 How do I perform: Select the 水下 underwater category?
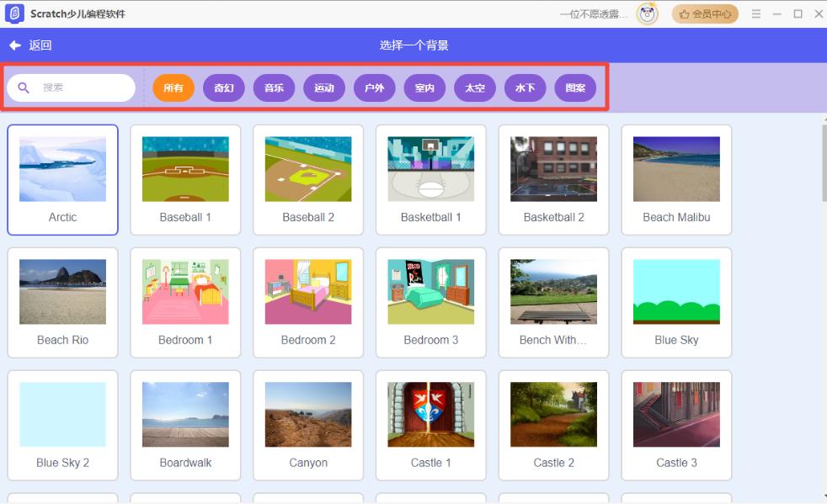[525, 88]
